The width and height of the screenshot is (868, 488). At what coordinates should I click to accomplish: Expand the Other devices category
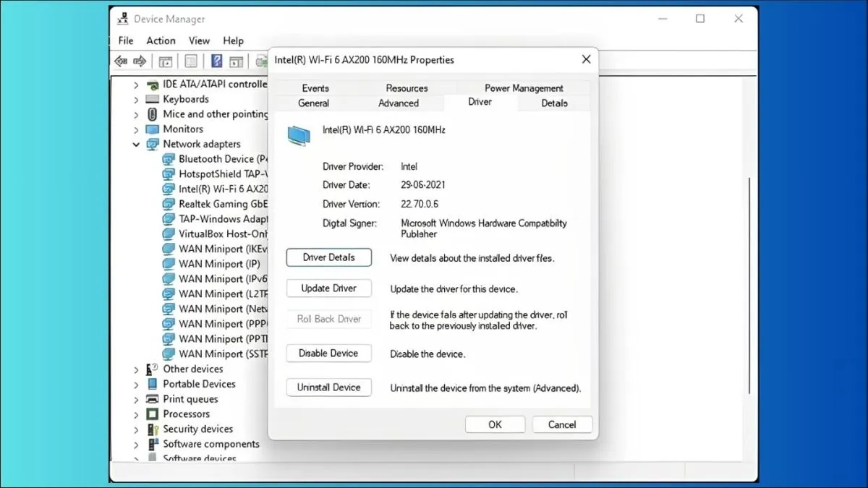[136, 369]
